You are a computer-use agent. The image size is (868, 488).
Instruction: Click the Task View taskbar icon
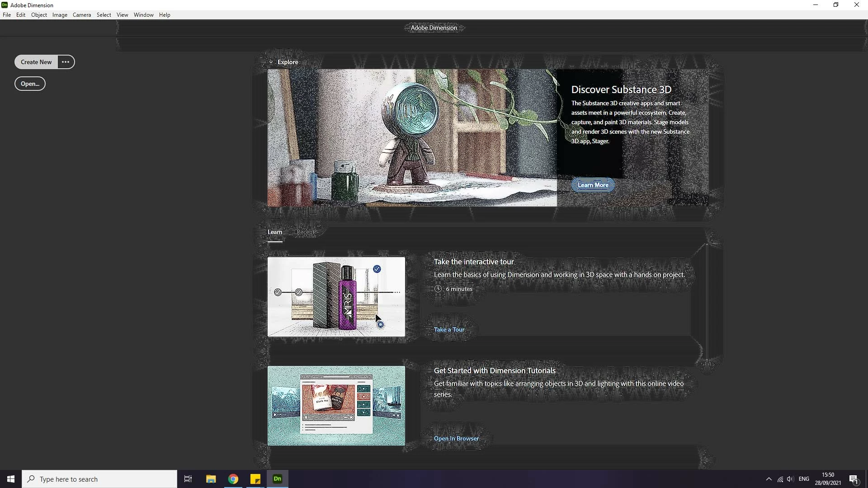tap(188, 479)
